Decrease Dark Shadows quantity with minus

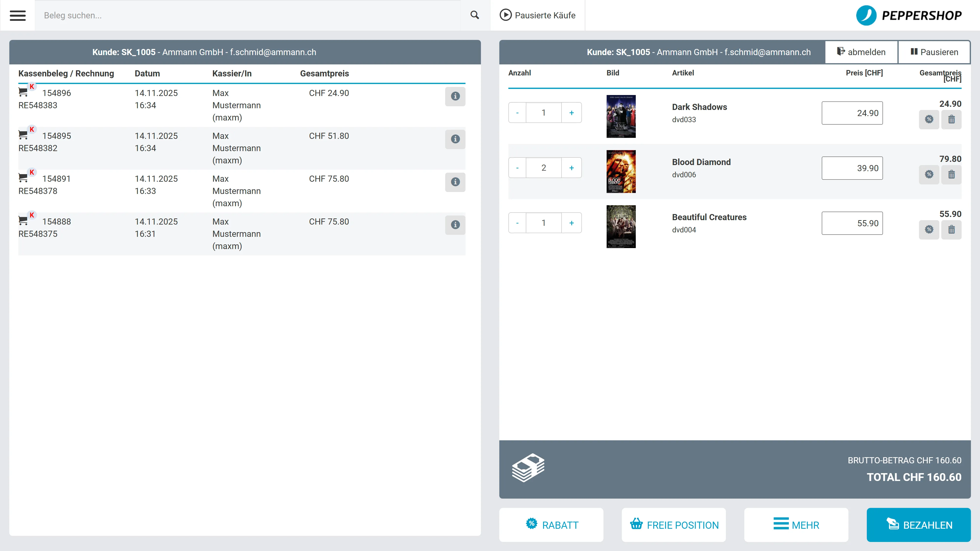tap(517, 113)
